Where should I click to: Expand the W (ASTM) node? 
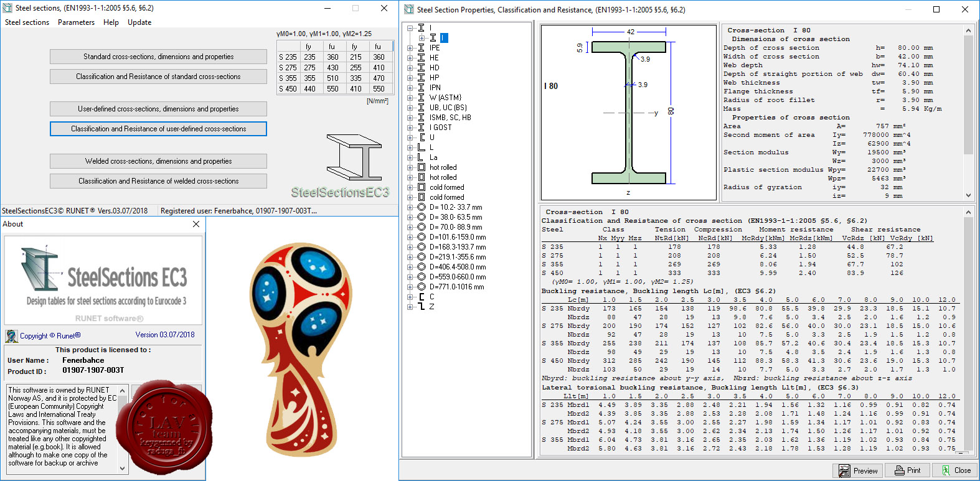(x=410, y=98)
